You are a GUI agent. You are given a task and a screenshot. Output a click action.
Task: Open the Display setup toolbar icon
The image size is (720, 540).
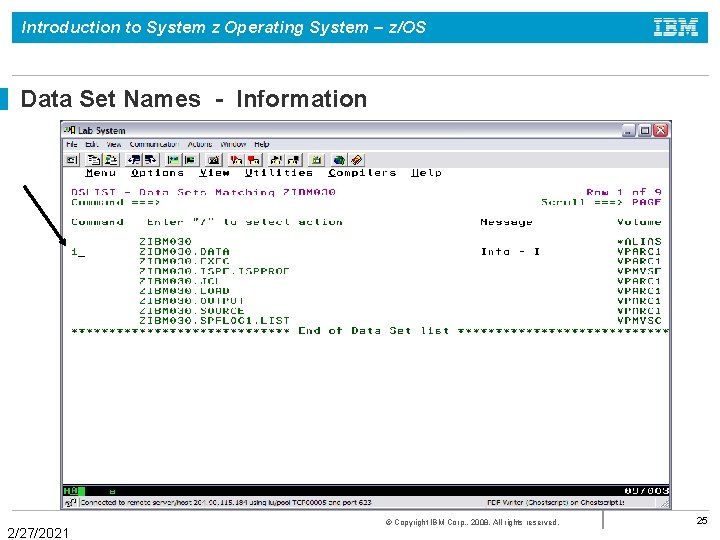tap(173, 160)
